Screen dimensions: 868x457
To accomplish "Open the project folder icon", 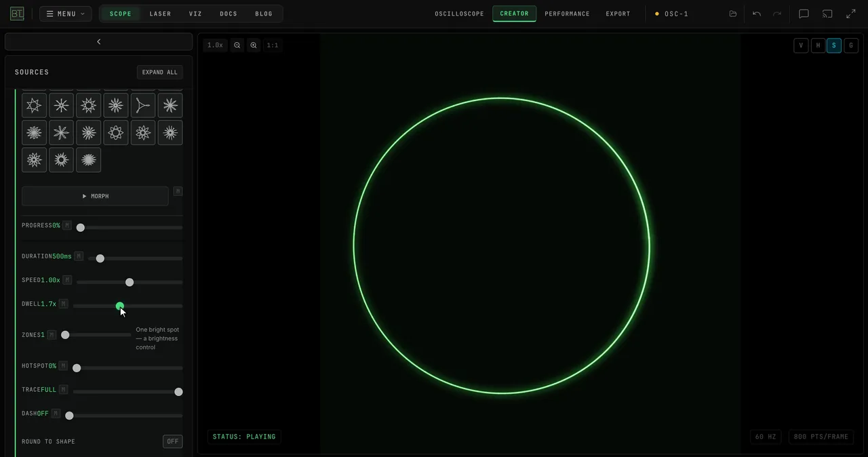I will [733, 14].
